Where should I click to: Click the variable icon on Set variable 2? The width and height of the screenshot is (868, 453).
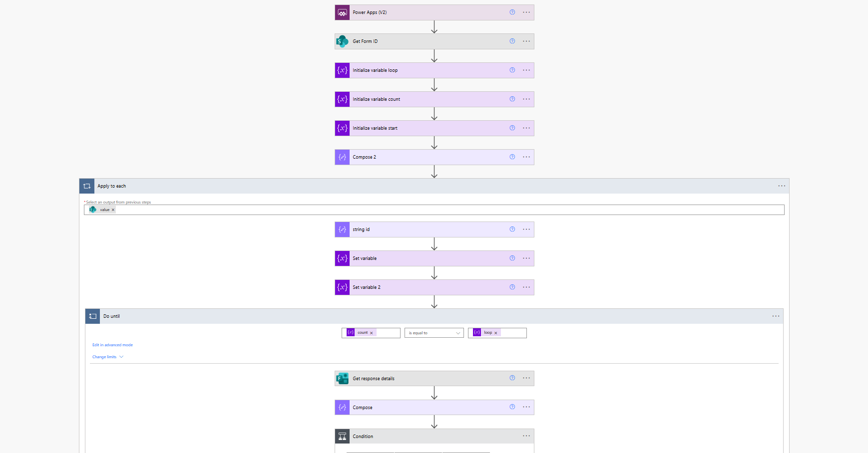pyautogui.click(x=342, y=287)
